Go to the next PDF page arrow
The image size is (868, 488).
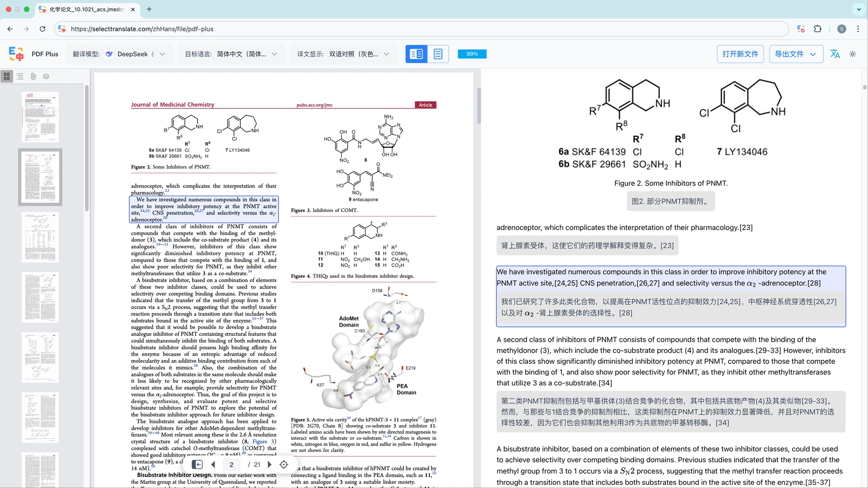point(270,465)
